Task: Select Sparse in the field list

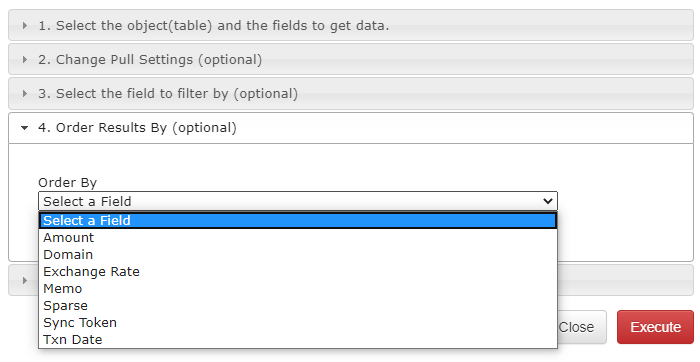Action: [298, 306]
